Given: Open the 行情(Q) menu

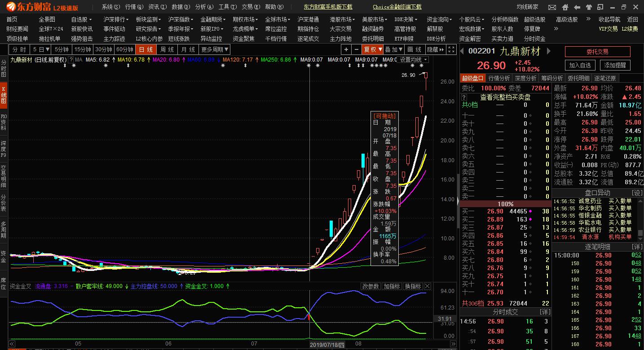Looking at the screenshot, I should [134, 7].
